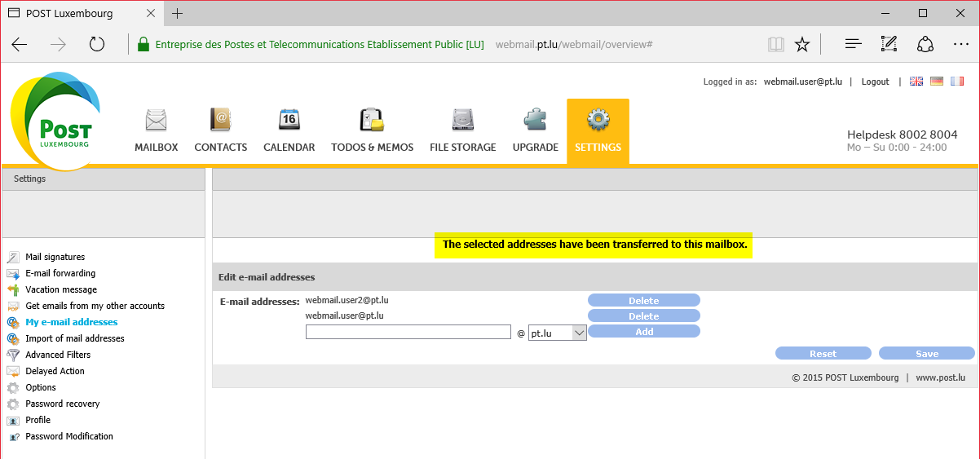
Task: Open the TODOS & MEMOS menu label
Action: 372,148
